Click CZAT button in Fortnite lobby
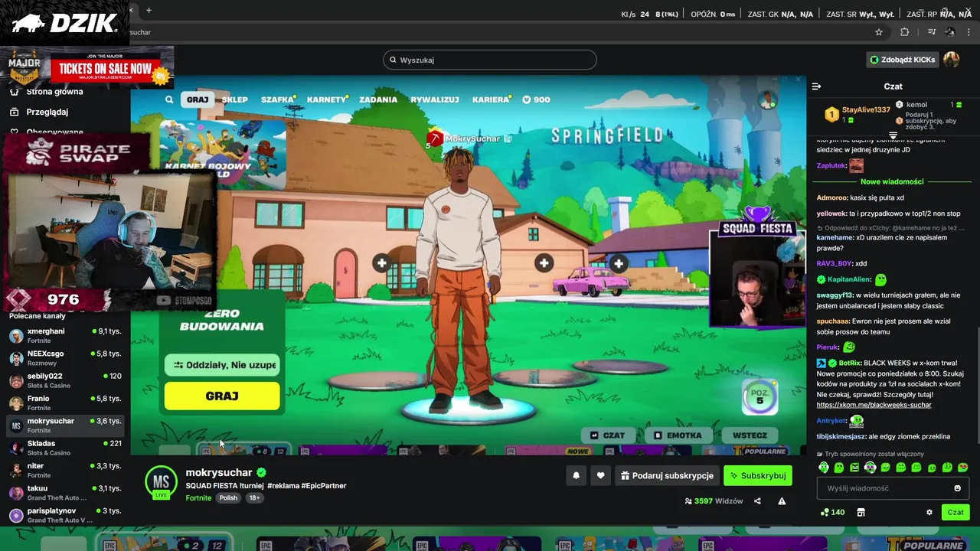The width and height of the screenshot is (980, 551). click(607, 435)
